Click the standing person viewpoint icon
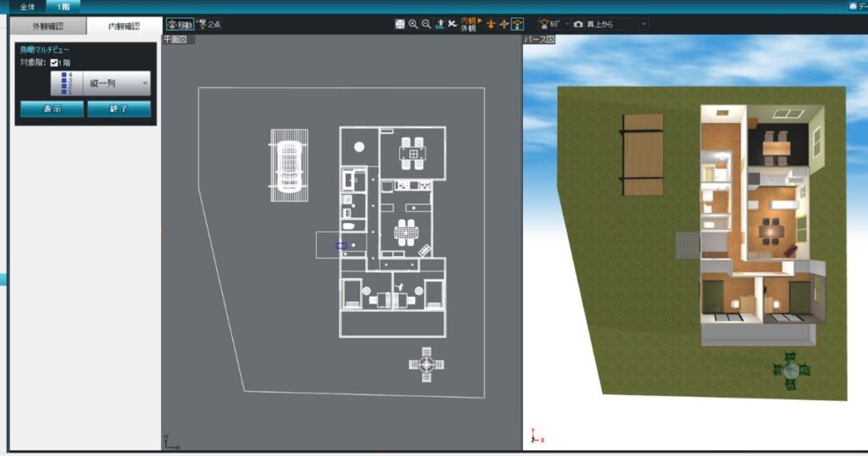This screenshot has height=456, width=868. 440,25
